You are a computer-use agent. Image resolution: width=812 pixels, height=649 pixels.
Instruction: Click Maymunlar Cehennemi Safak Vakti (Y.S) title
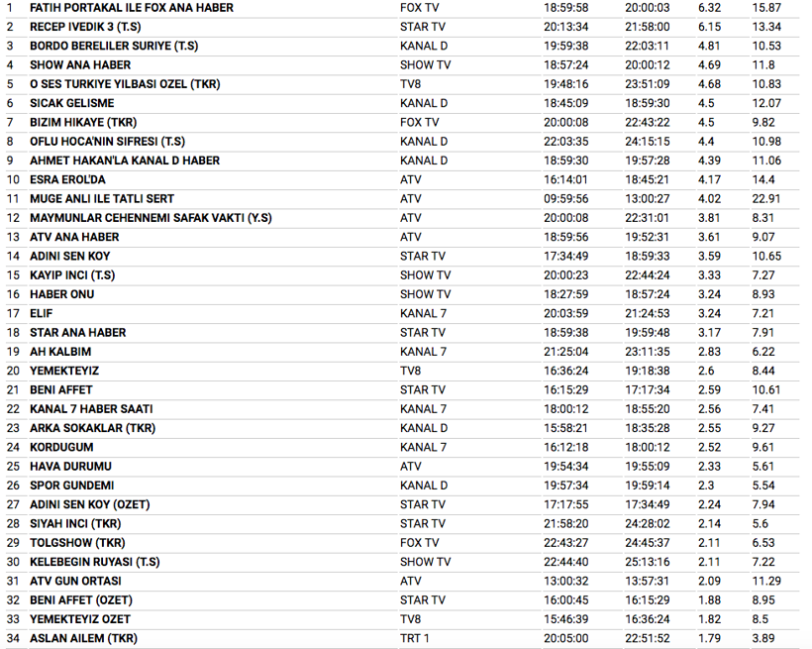click(151, 218)
